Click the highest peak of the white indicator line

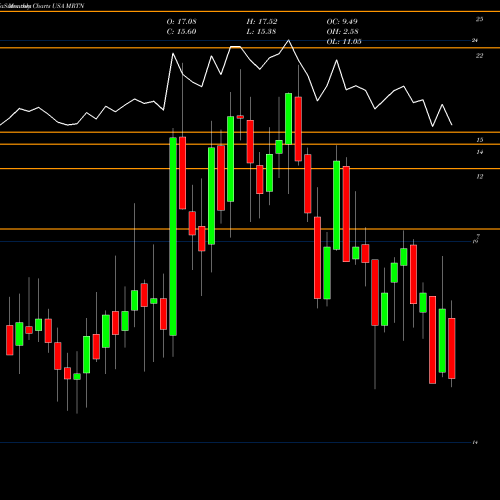[288, 40]
